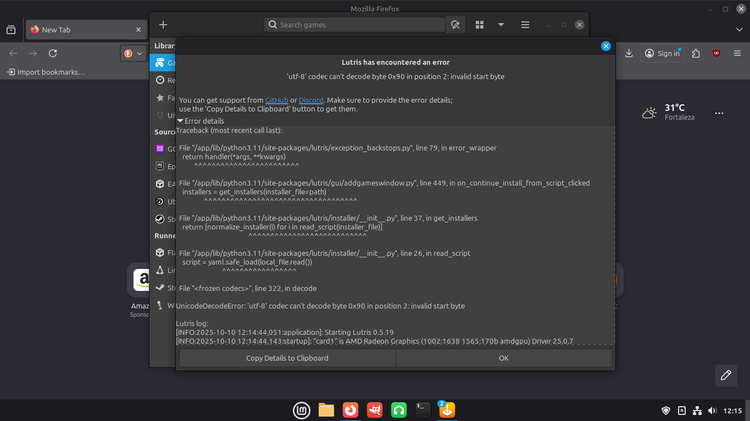The width and height of the screenshot is (750, 421).
Task: Open the file manager from taskbar
Action: 326,410
